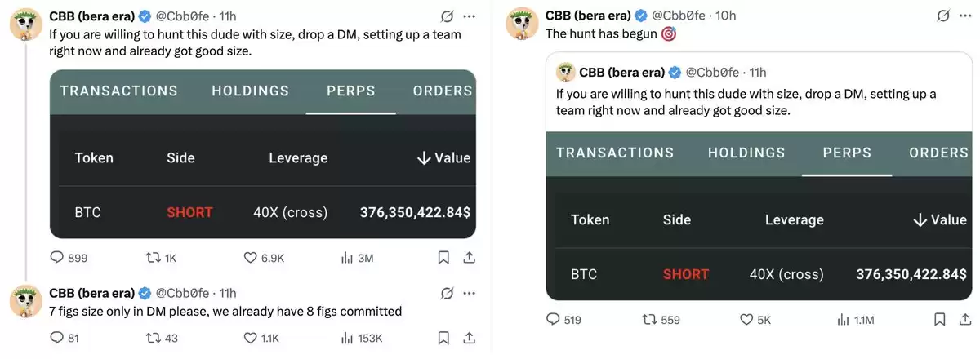Viewport: 980px width, 359px height.
Task: Share the first left-column tweet
Action: 470,258
